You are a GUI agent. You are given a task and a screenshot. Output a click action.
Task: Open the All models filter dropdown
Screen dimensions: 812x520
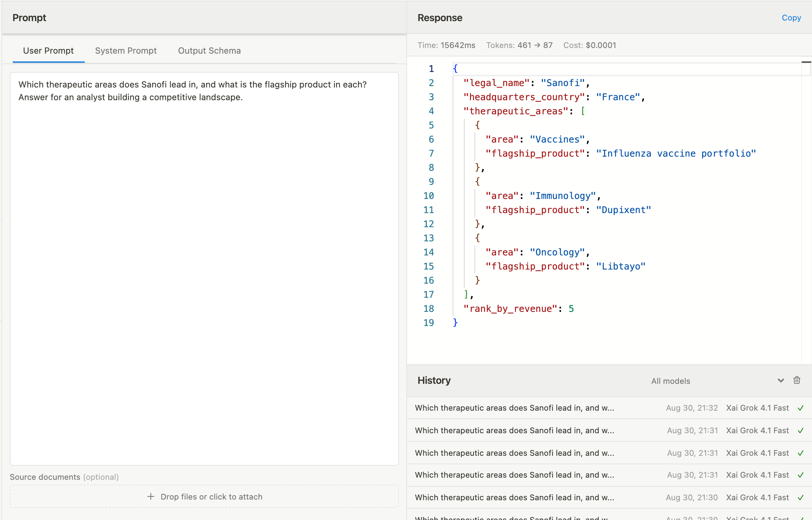(x=717, y=381)
